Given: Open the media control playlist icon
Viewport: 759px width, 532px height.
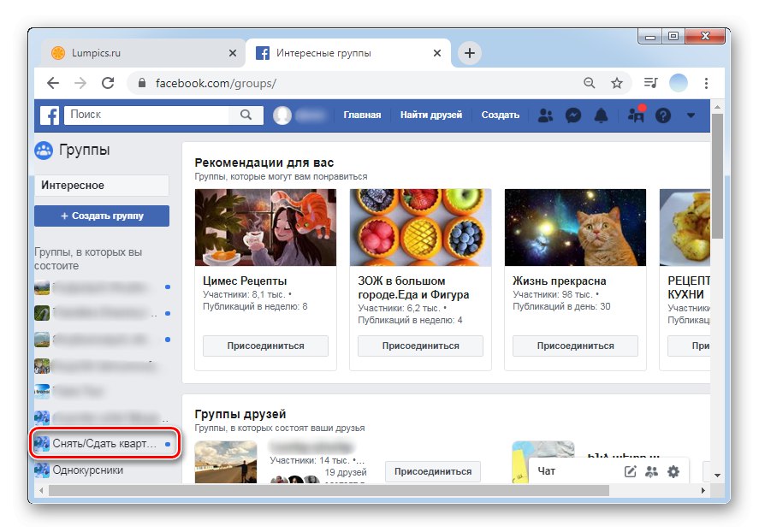Looking at the screenshot, I should (651, 83).
